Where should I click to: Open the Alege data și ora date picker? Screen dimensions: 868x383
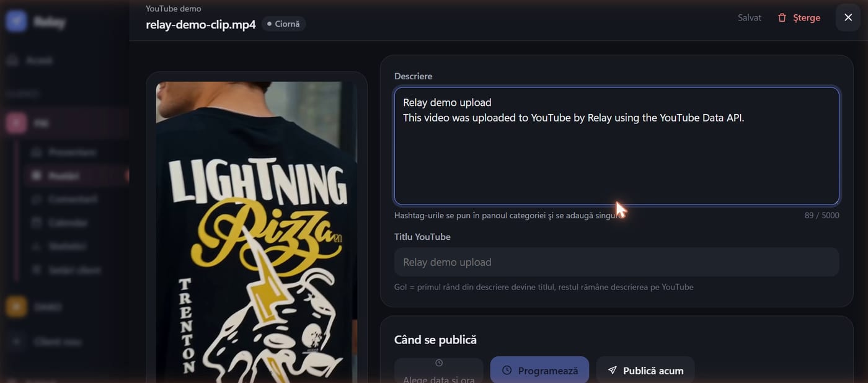(x=439, y=370)
